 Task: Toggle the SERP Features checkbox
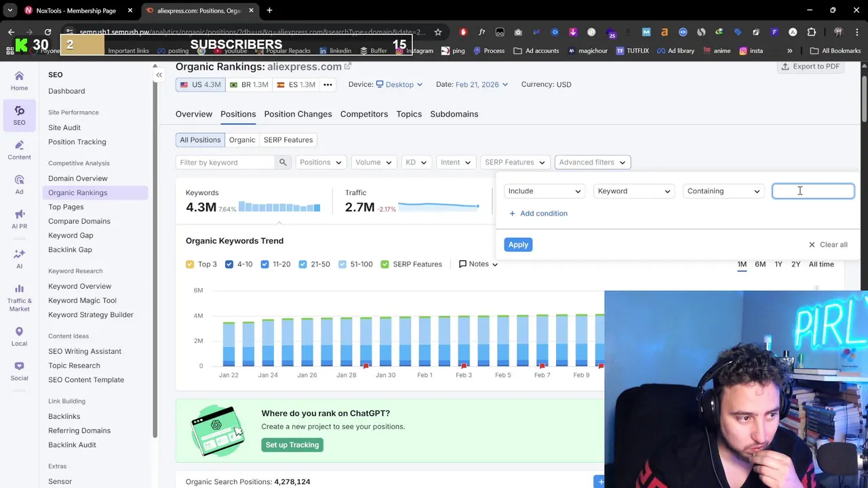[x=385, y=264]
